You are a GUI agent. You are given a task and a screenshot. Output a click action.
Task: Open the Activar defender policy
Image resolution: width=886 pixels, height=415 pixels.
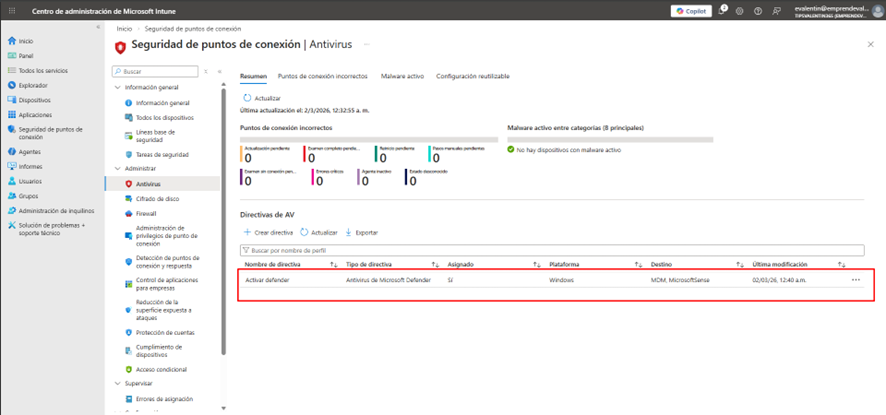266,280
